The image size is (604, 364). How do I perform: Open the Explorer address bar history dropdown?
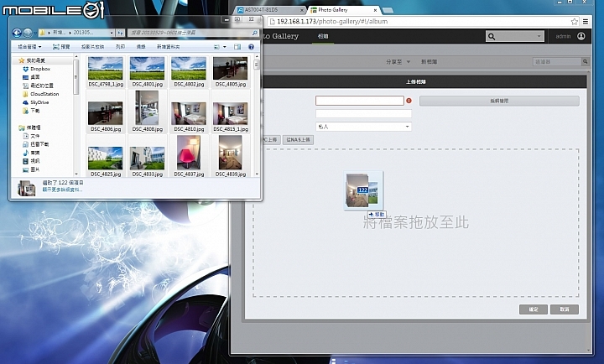point(112,33)
